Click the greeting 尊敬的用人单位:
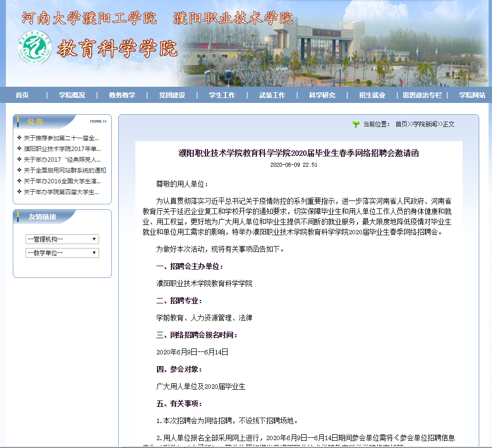Image resolution: width=492 pixels, height=448 pixels. 182,184
